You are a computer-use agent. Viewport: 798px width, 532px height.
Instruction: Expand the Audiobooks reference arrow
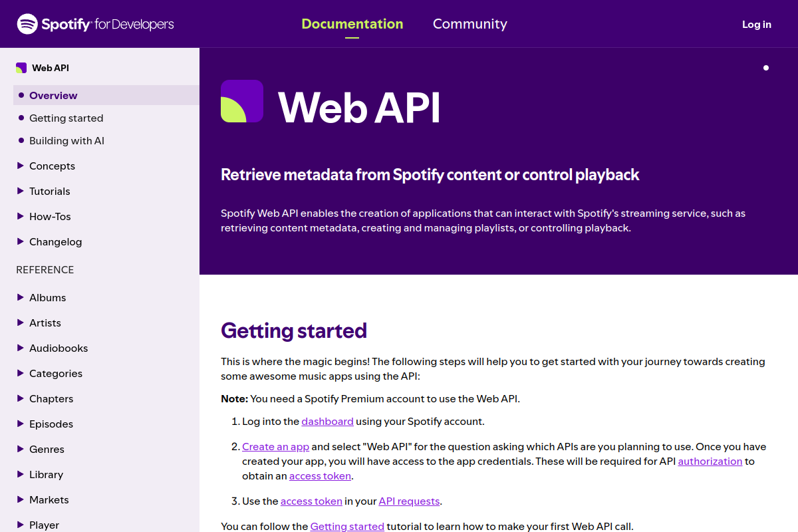21,348
